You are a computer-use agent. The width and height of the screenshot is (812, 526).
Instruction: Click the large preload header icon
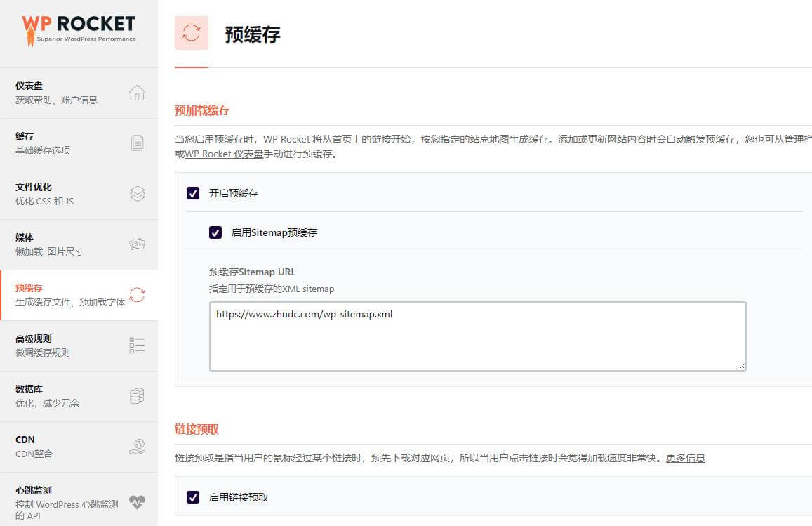192,33
